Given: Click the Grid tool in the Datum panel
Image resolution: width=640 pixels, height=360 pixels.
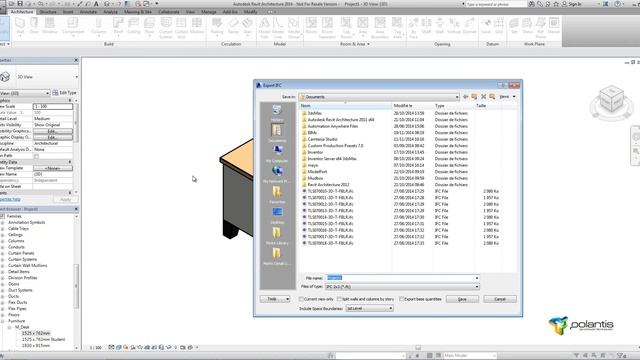Looking at the screenshot, I should click(499, 27).
